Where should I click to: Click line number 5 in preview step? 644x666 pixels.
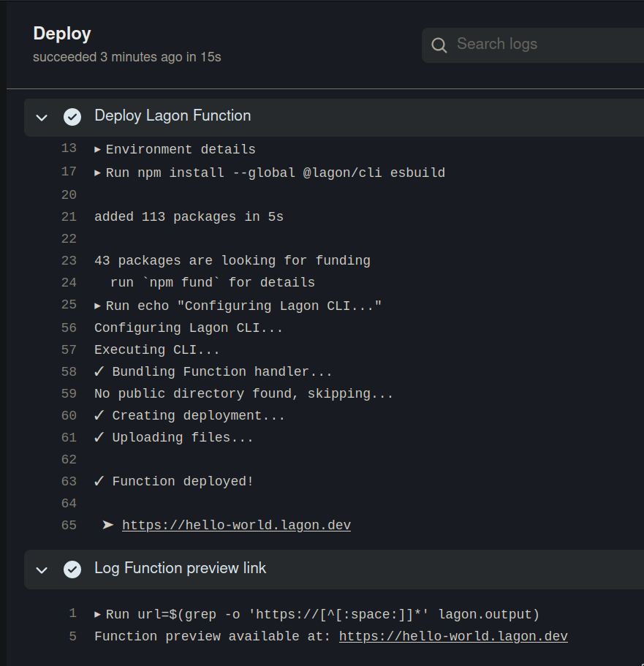click(x=72, y=636)
